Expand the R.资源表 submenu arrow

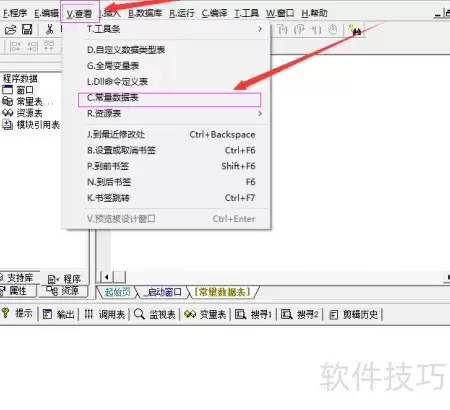tap(260, 114)
